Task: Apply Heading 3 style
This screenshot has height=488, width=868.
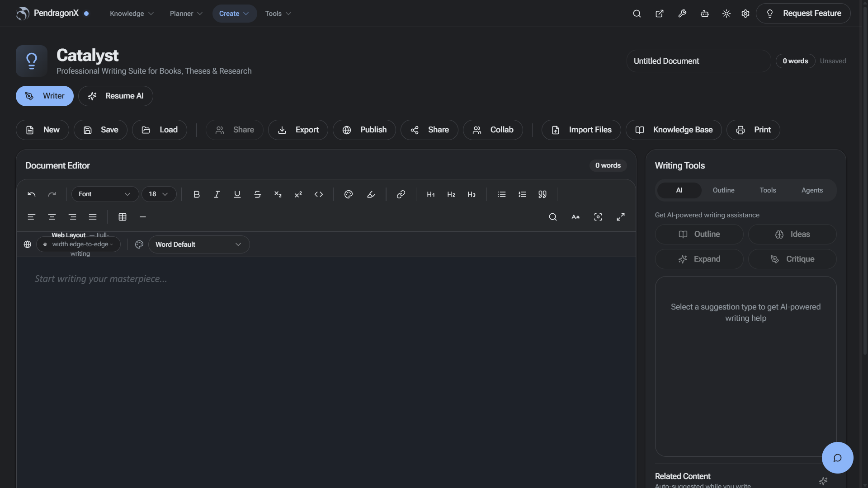Action: [x=472, y=194]
